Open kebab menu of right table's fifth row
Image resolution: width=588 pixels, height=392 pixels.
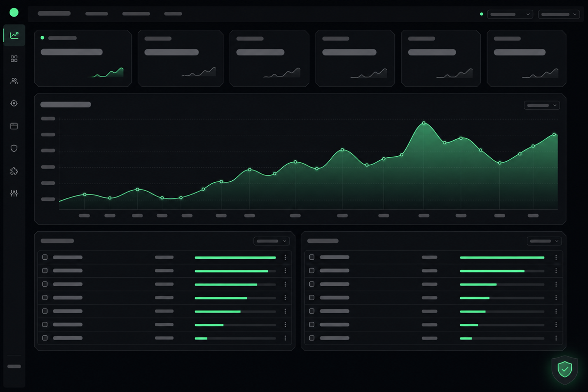click(x=556, y=311)
